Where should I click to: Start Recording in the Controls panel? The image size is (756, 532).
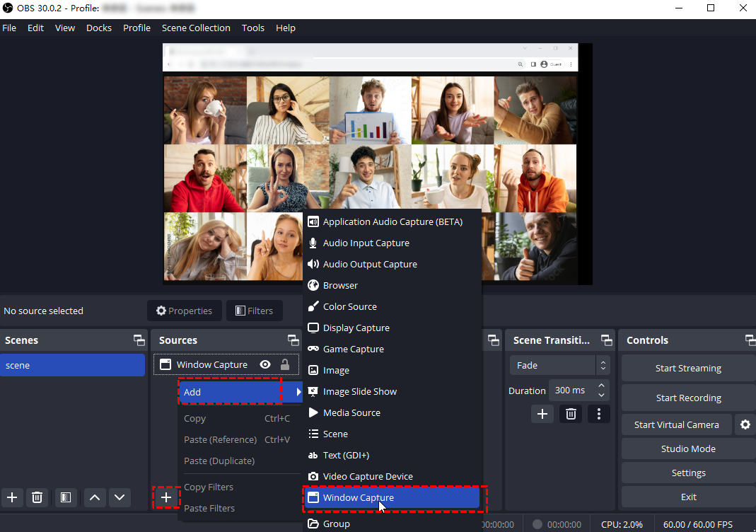pyautogui.click(x=687, y=398)
